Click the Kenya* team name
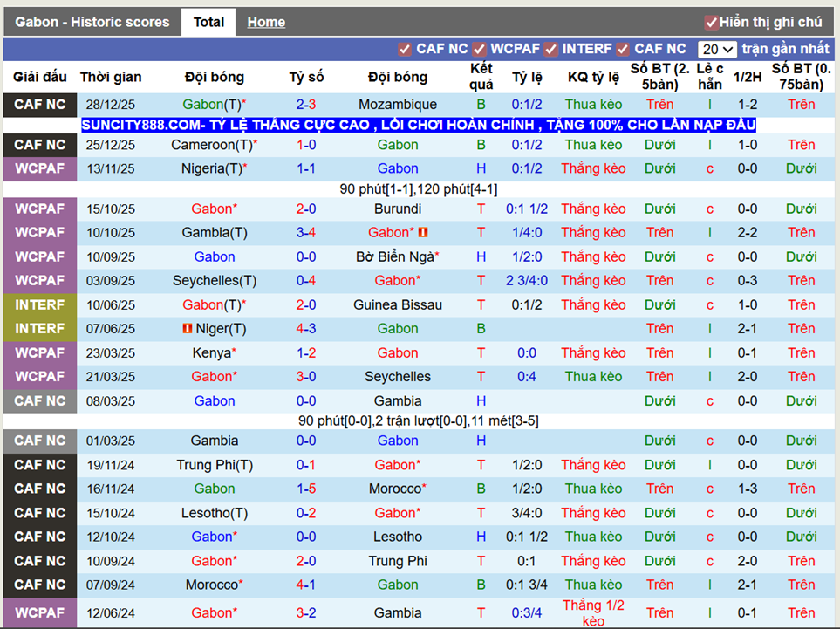 click(215, 353)
